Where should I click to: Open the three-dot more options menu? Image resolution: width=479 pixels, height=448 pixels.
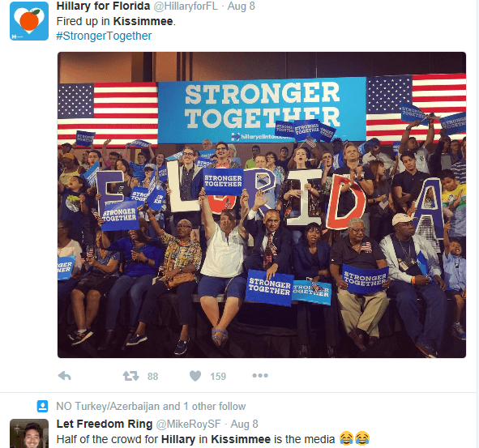pyautogui.click(x=260, y=375)
